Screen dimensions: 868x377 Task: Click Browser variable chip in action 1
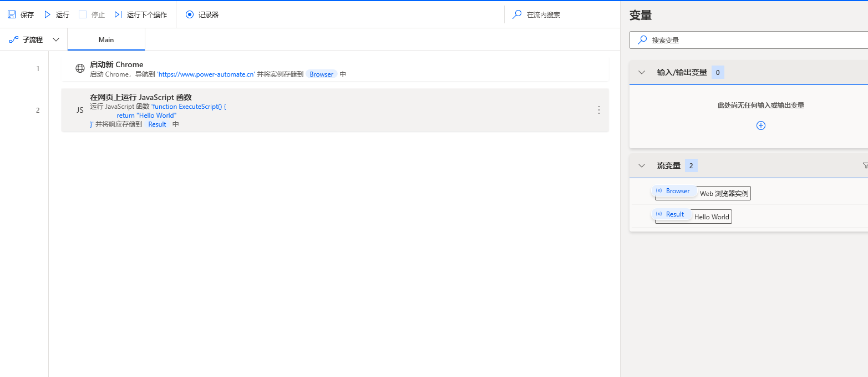[322, 74]
